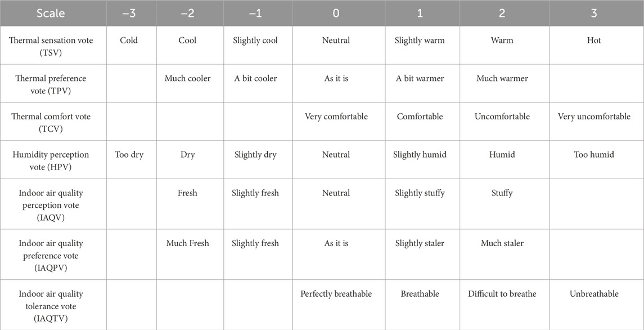
Task: Click the 'Slightly stuffy' cell
Action: [x=420, y=193]
